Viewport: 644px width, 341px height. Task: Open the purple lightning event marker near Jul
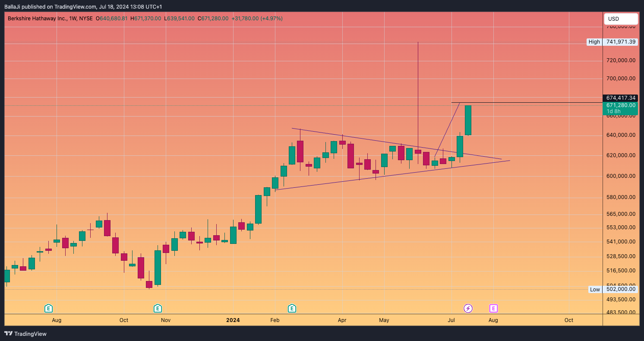tap(468, 308)
